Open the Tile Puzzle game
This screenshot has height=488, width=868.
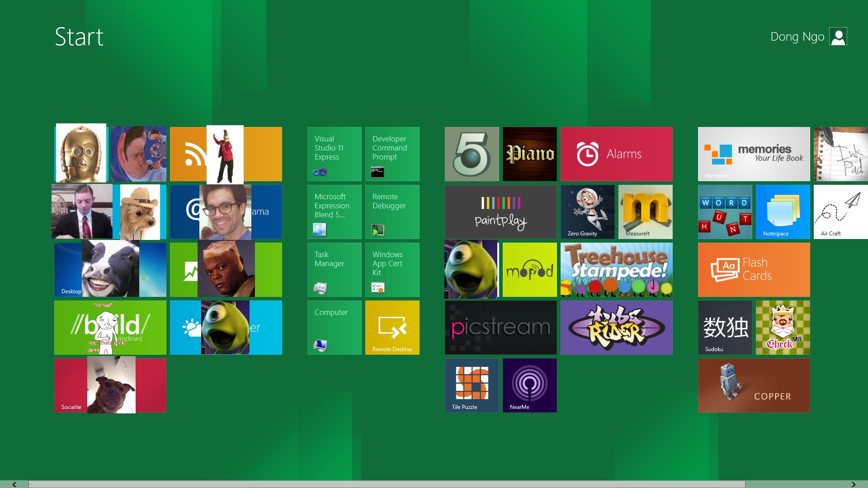click(x=472, y=385)
